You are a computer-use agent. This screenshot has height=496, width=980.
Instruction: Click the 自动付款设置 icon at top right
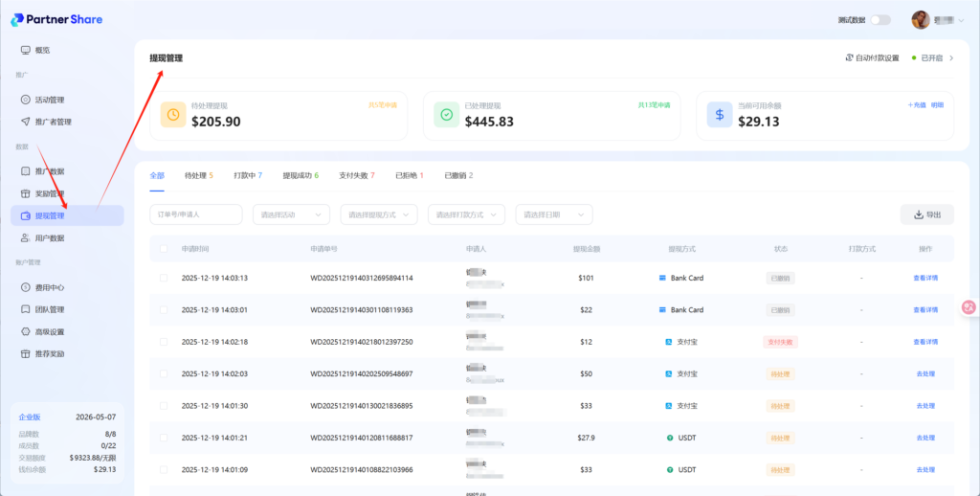[x=849, y=58]
